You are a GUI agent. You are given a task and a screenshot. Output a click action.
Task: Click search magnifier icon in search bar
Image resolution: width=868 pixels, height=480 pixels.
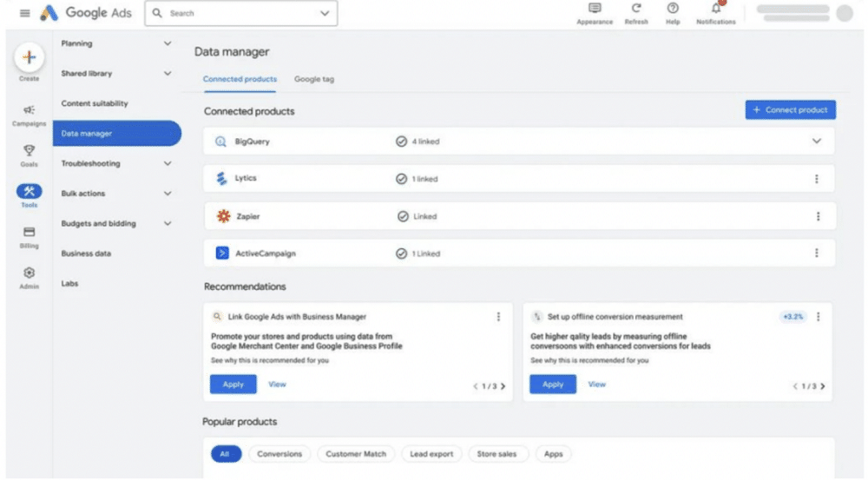point(157,13)
